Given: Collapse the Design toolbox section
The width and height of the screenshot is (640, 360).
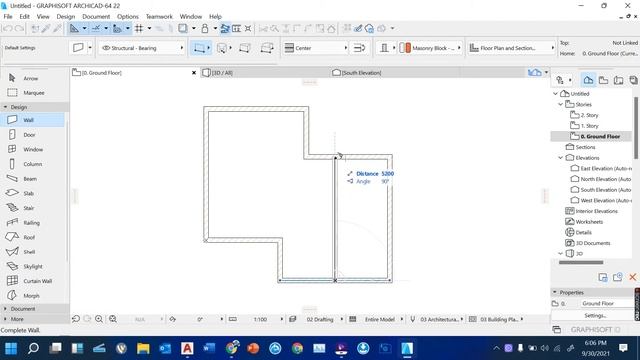Looking at the screenshot, I should point(5,107).
